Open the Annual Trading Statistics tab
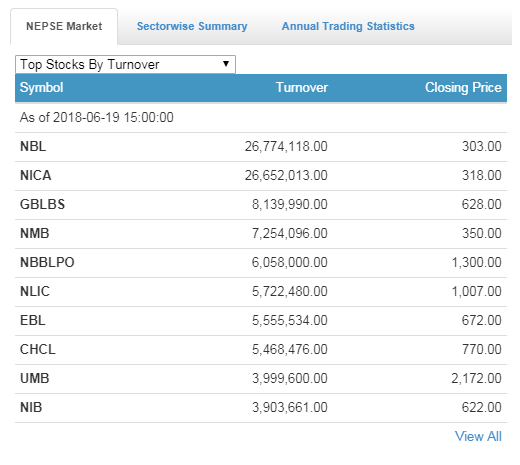Image resolution: width=520 pixels, height=465 pixels. (348, 26)
